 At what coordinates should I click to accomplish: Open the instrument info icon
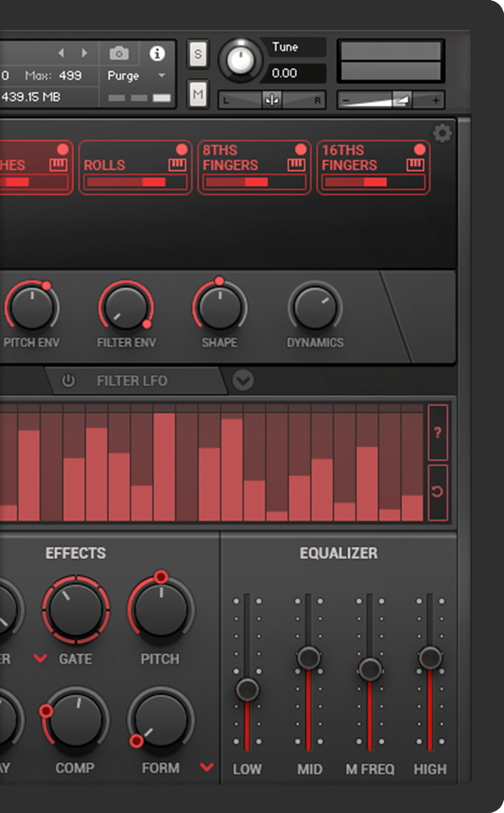[x=157, y=54]
